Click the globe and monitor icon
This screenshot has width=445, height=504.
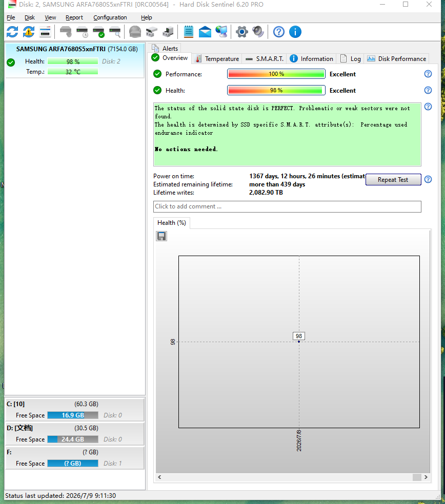pyautogui.click(x=221, y=32)
